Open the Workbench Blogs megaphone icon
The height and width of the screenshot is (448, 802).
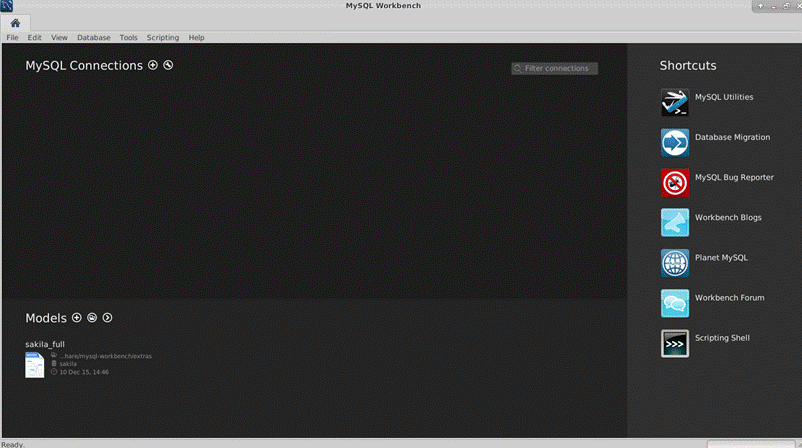click(x=675, y=223)
